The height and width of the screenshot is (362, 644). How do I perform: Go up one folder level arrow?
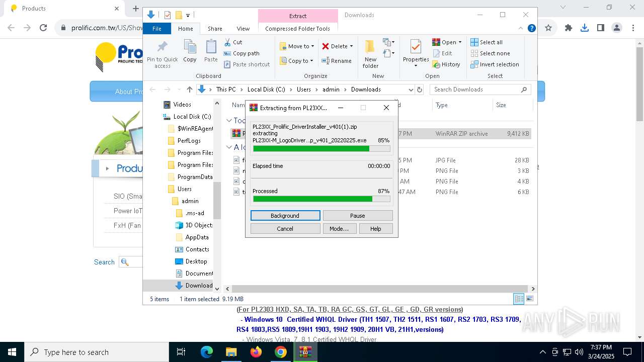coord(189,89)
